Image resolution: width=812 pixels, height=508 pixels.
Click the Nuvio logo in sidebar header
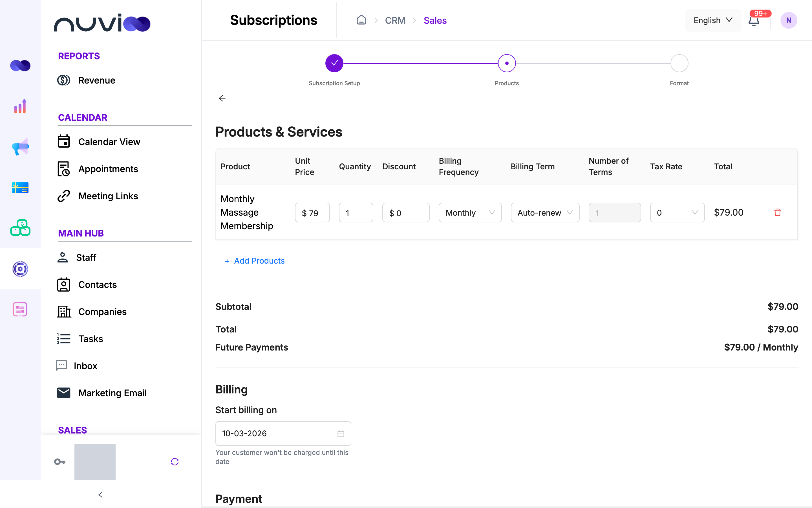(102, 23)
